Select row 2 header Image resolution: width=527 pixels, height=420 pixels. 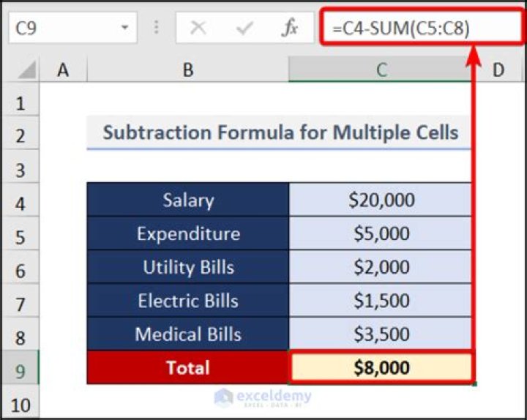pos(20,133)
